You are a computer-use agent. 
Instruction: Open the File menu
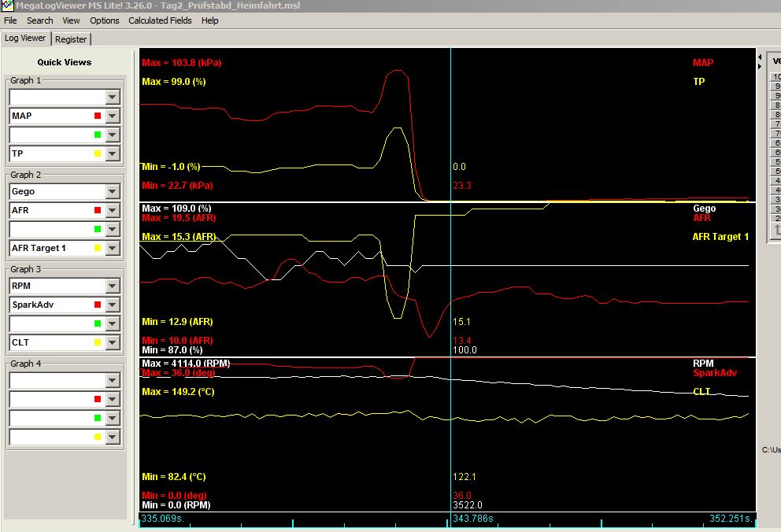pyautogui.click(x=10, y=20)
